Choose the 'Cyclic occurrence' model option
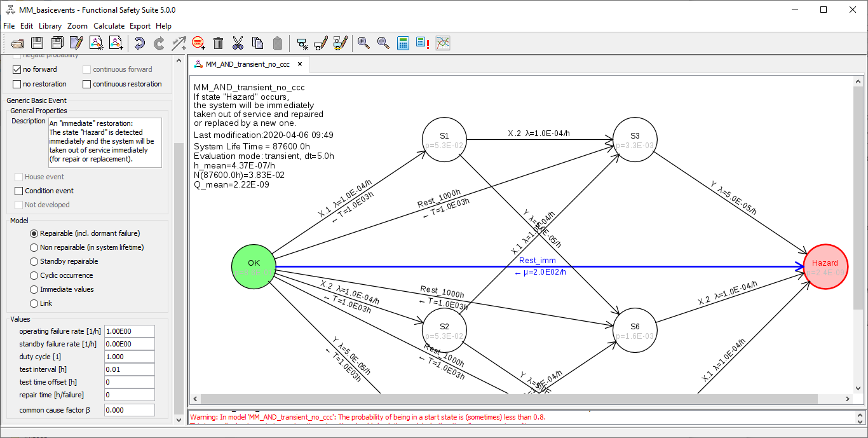 (x=34, y=275)
